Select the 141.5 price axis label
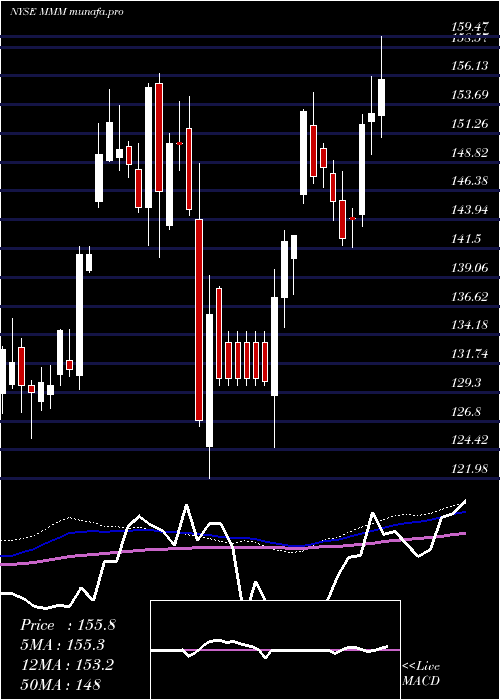This screenshot has height=700, width=500. 467,239
